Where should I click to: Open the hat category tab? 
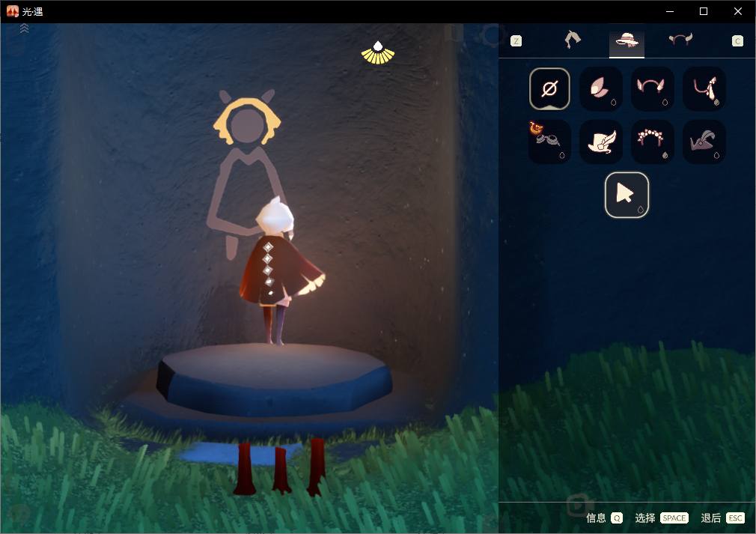[x=627, y=40]
